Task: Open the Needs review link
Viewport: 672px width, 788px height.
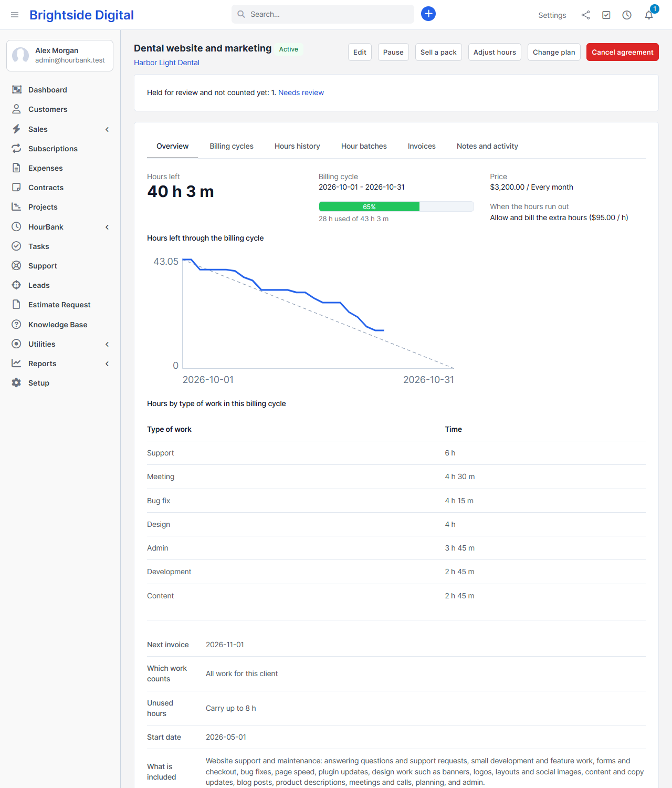Action: tap(301, 92)
